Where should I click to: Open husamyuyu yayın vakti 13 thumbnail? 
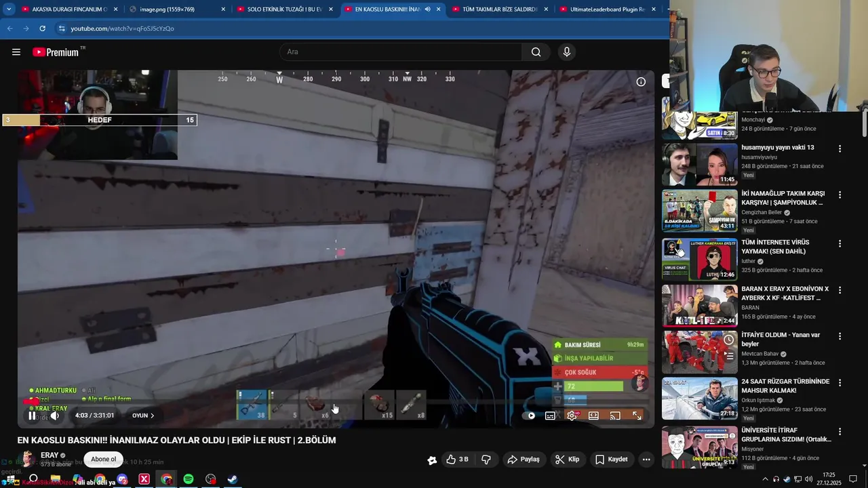(x=699, y=164)
